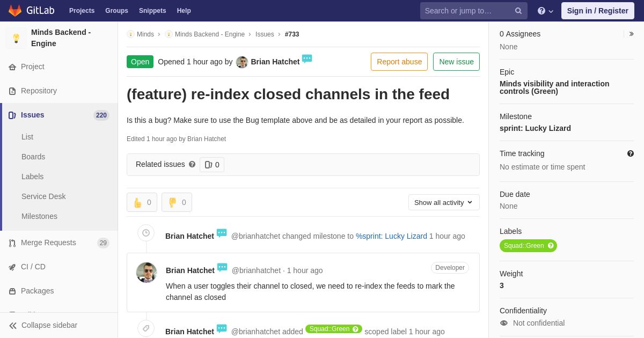
Task: Click the Time tracking help icon
Action: pyautogui.click(x=631, y=153)
